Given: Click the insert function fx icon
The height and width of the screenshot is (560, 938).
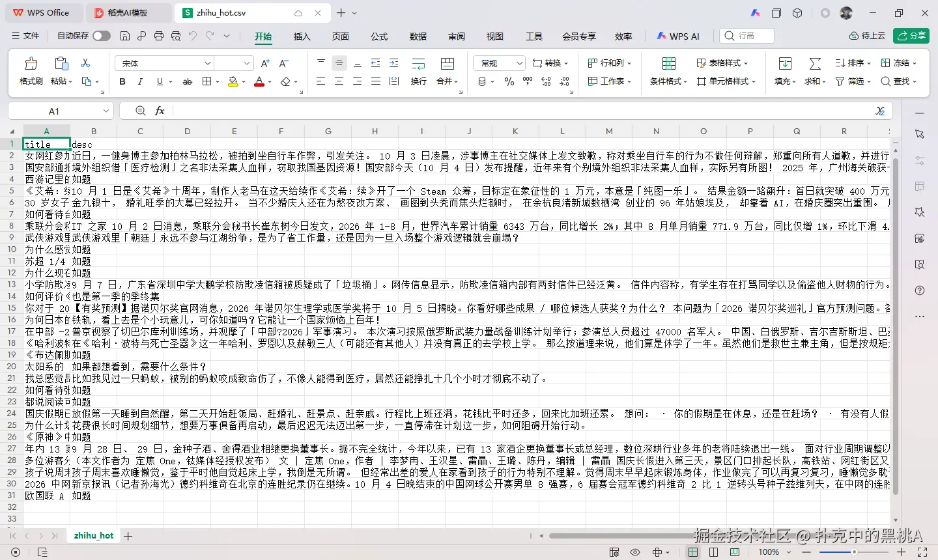Looking at the screenshot, I should point(160,111).
